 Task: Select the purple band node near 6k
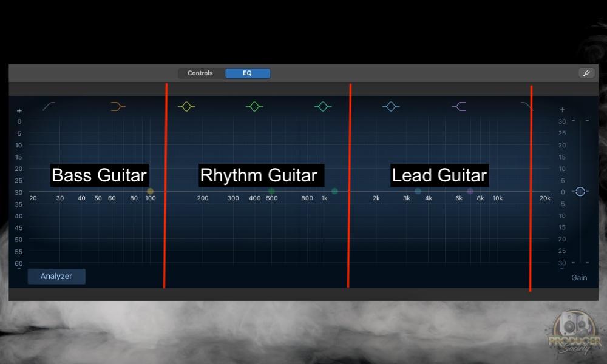coord(470,191)
